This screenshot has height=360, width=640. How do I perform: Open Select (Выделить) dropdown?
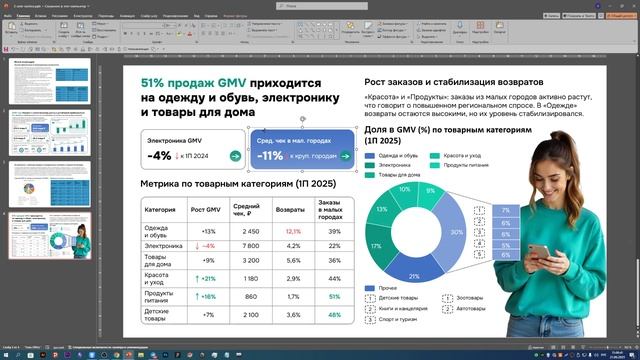(x=427, y=37)
